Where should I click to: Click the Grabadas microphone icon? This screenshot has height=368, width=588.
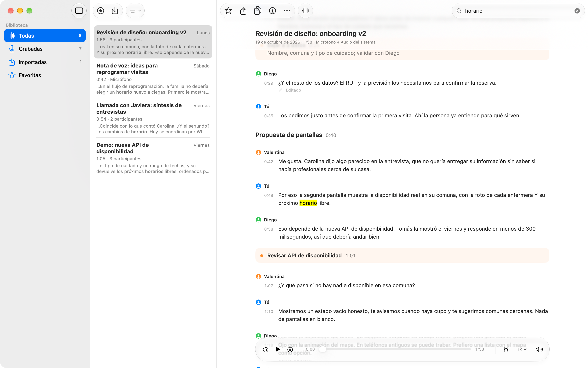pos(12,49)
